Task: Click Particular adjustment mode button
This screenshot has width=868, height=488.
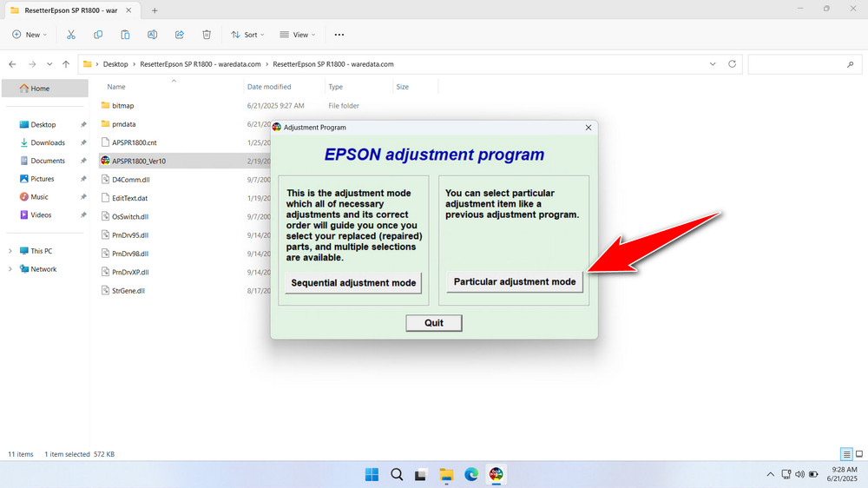Action: point(514,282)
